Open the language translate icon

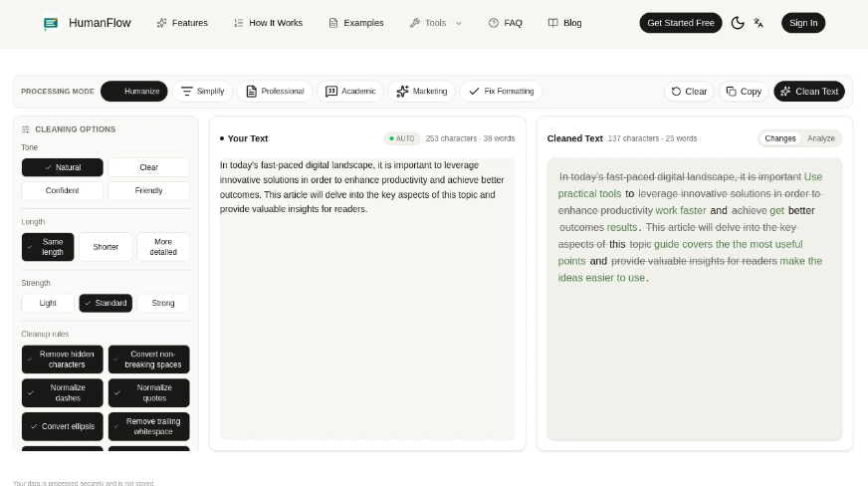[759, 23]
